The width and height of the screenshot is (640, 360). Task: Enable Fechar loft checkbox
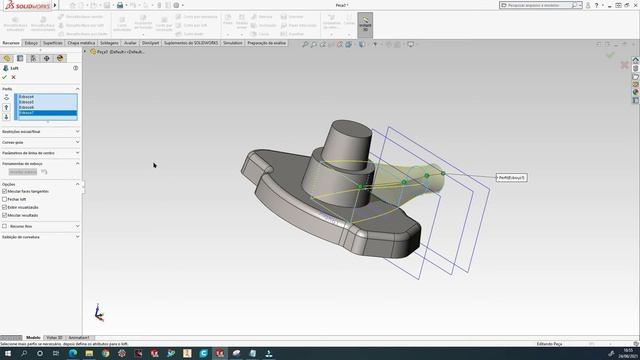tap(4, 199)
